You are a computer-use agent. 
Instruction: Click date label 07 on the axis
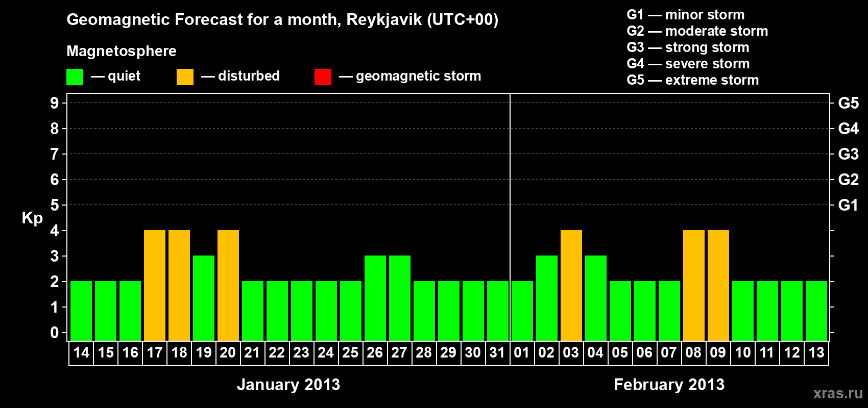pyautogui.click(x=669, y=352)
